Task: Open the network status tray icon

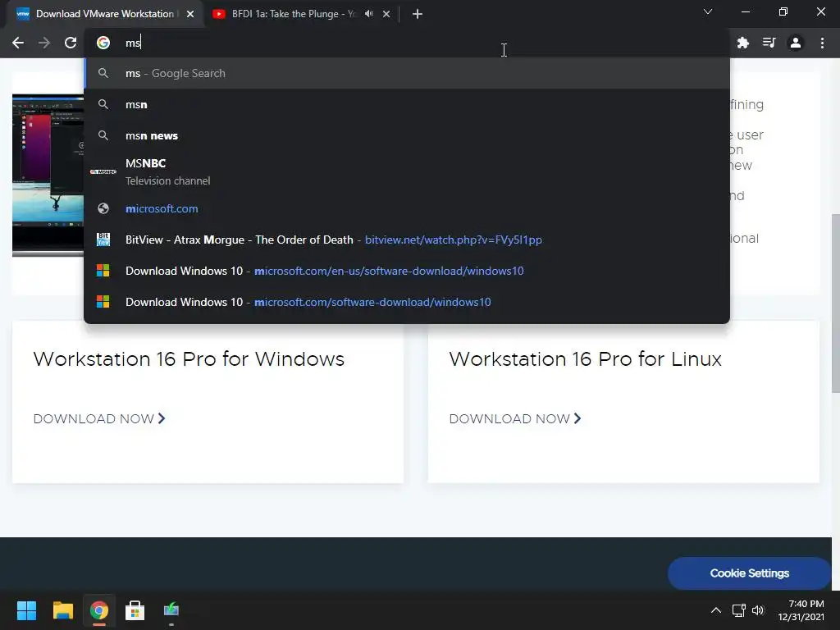Action: 739,610
